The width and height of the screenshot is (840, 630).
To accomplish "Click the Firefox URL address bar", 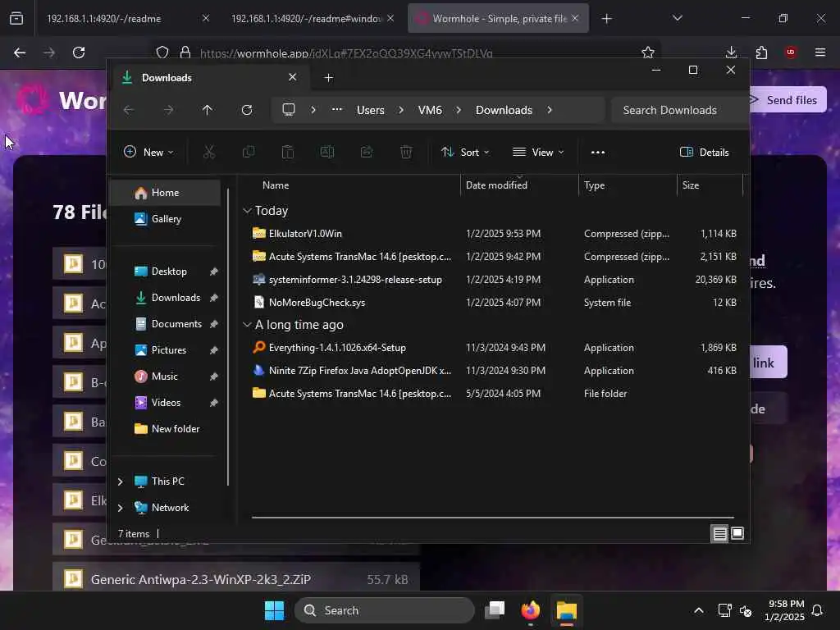I will [x=404, y=52].
